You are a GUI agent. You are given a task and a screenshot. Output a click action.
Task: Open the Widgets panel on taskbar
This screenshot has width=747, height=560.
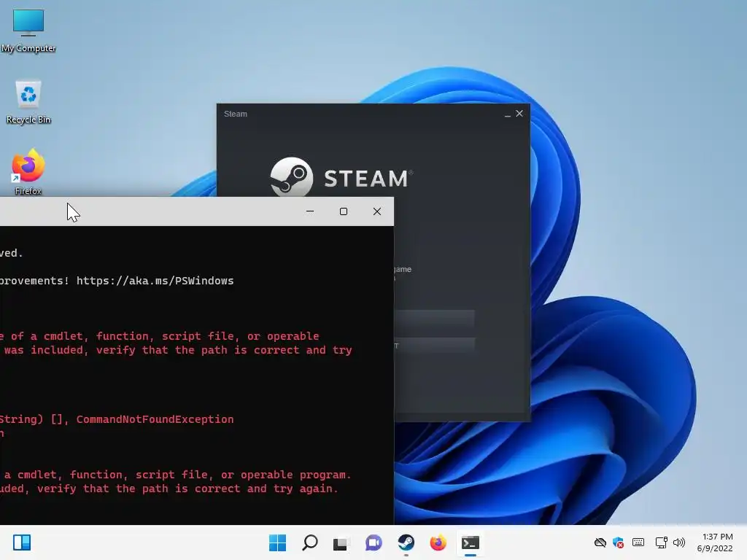(22, 542)
